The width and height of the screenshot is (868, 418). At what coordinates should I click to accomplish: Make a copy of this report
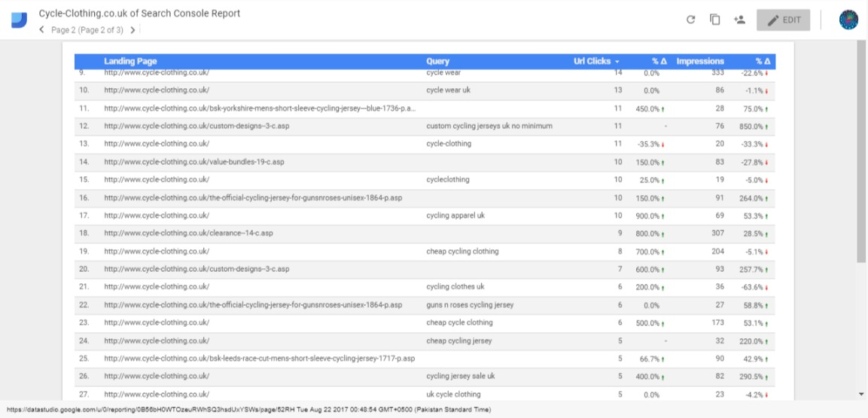click(714, 20)
